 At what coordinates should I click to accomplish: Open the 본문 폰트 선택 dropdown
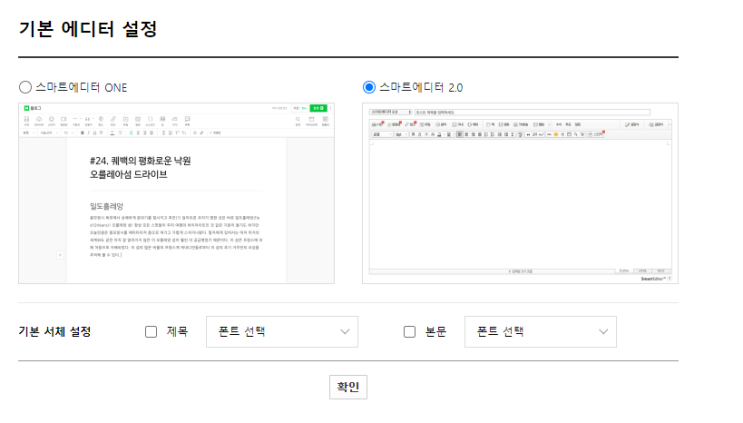(x=540, y=332)
